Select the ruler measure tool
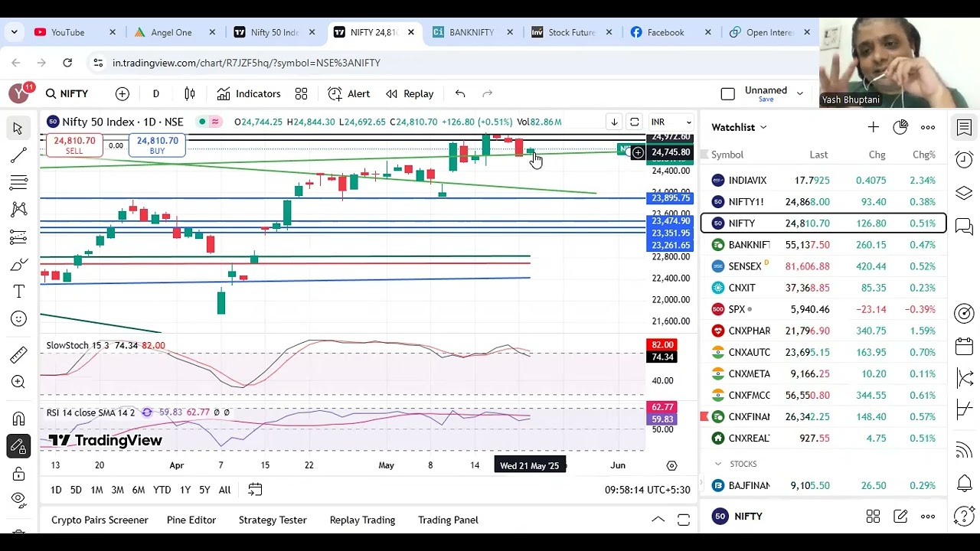Viewport: 980px width, 551px height. (x=18, y=354)
